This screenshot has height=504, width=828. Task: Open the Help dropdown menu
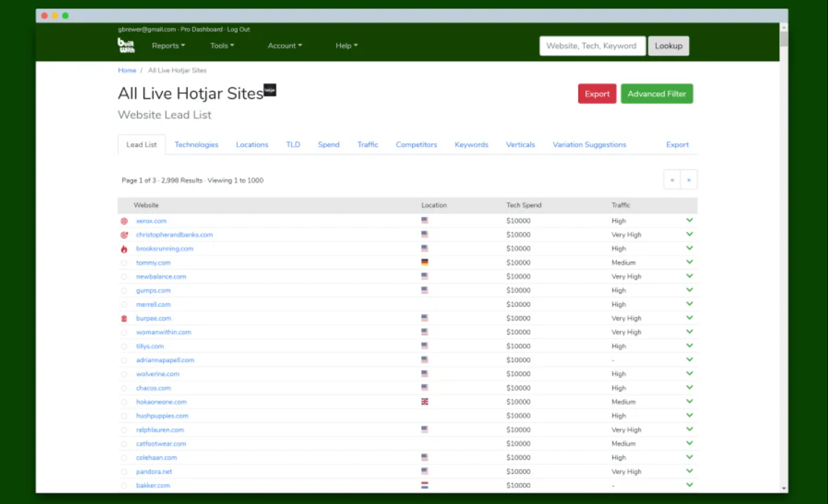pos(346,46)
